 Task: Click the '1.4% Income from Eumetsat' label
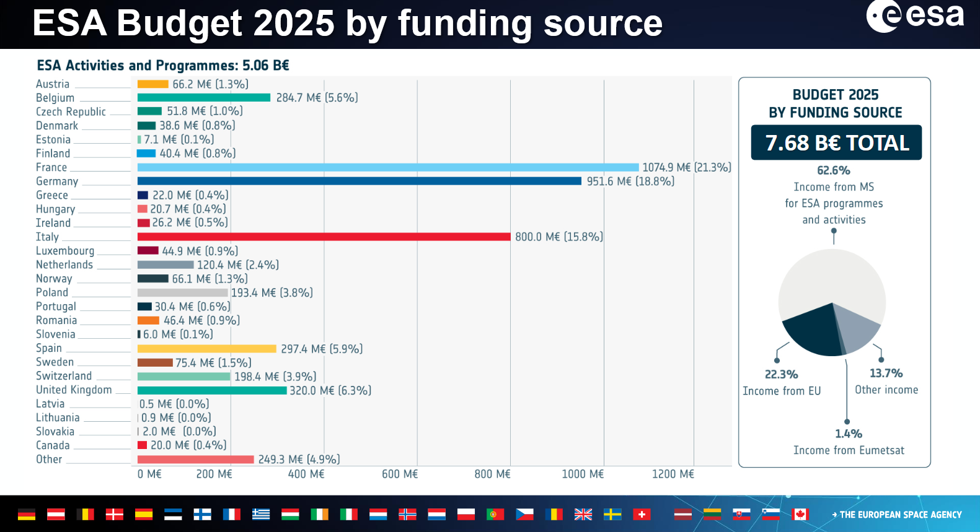pos(849,442)
